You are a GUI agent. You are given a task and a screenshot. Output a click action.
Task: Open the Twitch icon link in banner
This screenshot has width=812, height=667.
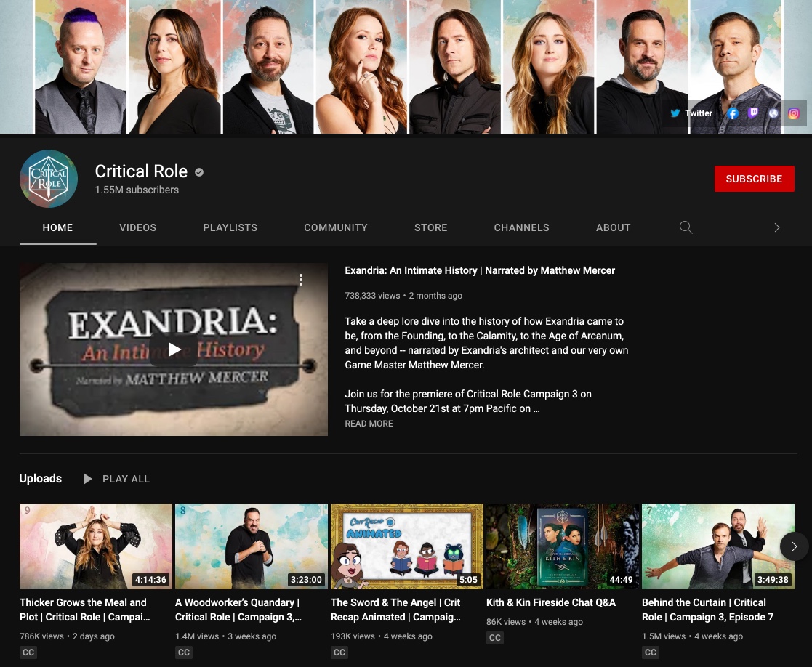[x=753, y=113]
